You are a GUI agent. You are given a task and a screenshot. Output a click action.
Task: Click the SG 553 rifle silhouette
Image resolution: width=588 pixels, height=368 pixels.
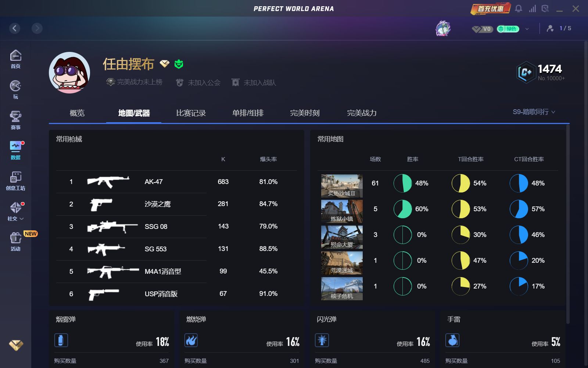click(106, 249)
